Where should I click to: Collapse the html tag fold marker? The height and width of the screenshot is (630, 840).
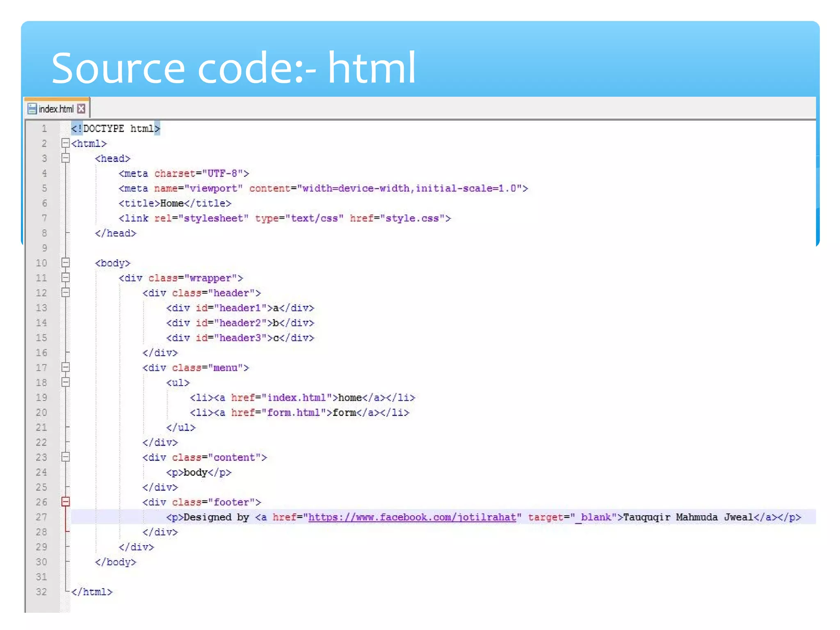pos(65,143)
